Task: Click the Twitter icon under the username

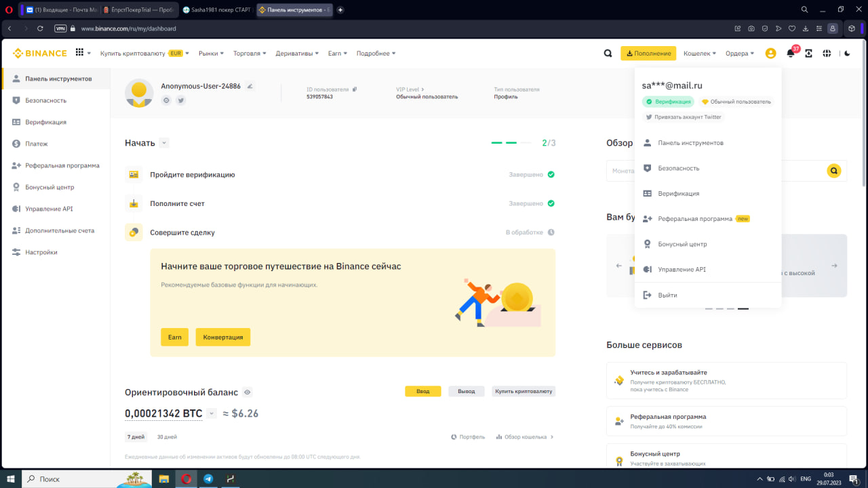Action: tap(181, 100)
